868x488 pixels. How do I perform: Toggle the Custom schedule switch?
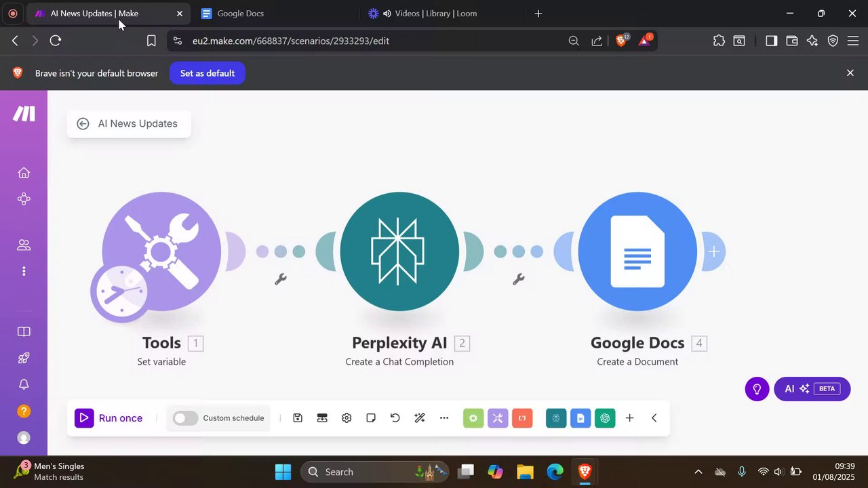[185, 418]
